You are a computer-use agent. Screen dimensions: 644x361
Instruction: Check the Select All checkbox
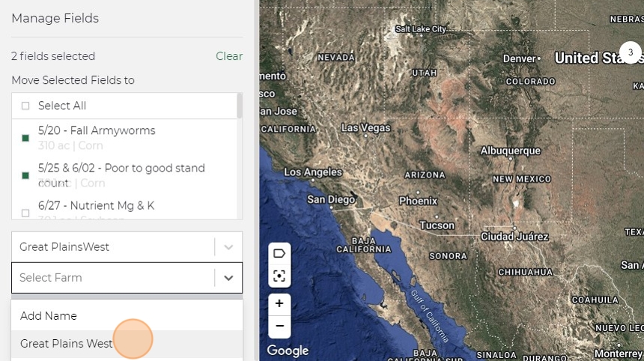click(x=25, y=106)
